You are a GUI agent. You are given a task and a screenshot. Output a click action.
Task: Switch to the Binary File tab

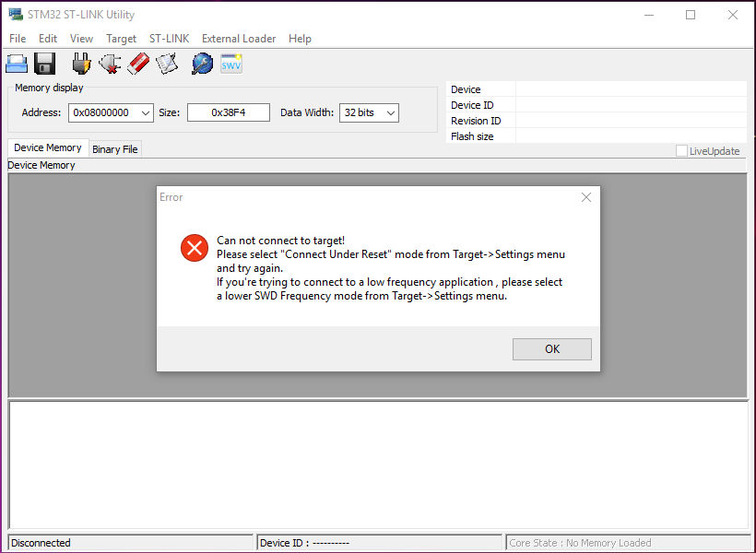[114, 149]
